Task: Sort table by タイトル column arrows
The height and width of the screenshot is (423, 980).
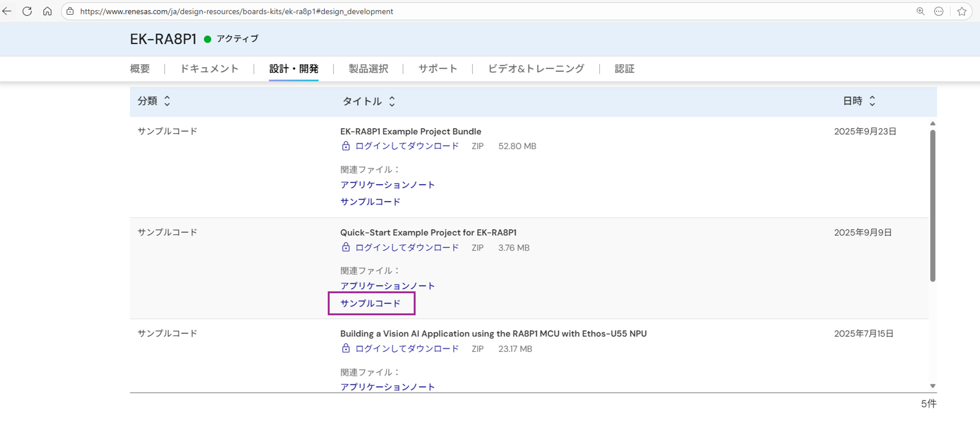Action: tap(392, 101)
